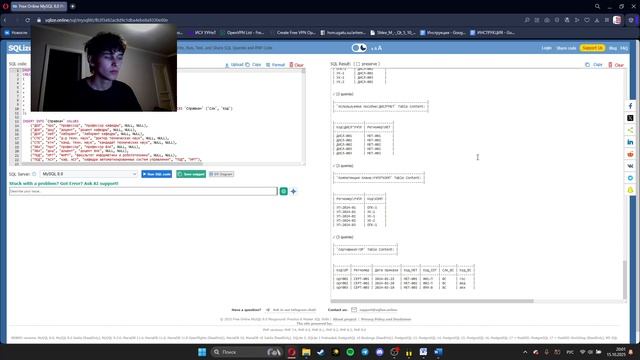The image size is (640, 360).
Task: Open Telegram from the taskbar
Action: pyautogui.click(x=365, y=352)
